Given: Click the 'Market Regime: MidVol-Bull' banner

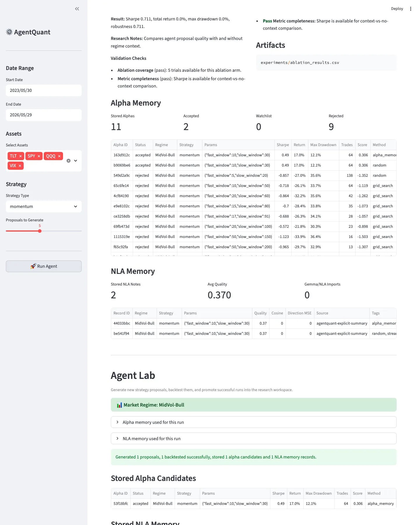Looking at the screenshot, I should [254, 405].
